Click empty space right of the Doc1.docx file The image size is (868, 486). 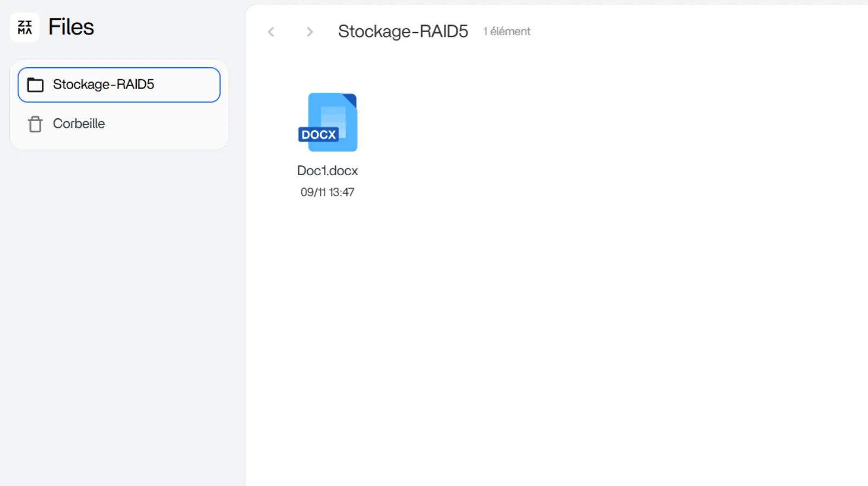click(x=542, y=141)
